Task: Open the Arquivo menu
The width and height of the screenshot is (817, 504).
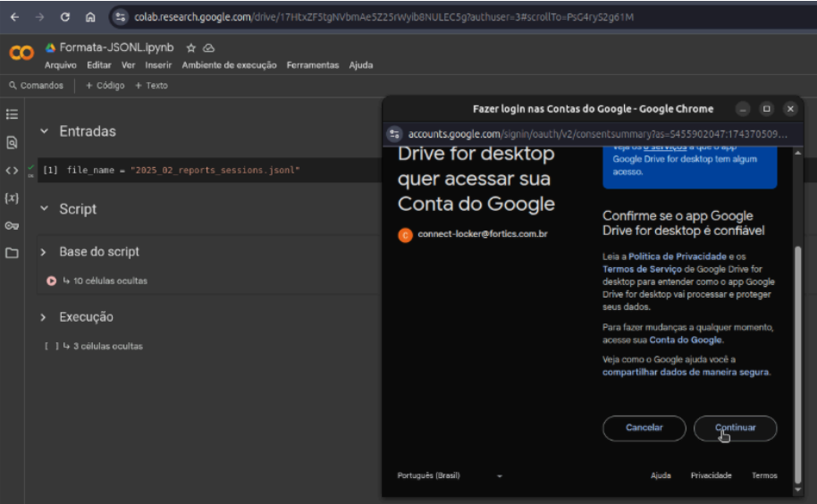Action: tap(61, 65)
